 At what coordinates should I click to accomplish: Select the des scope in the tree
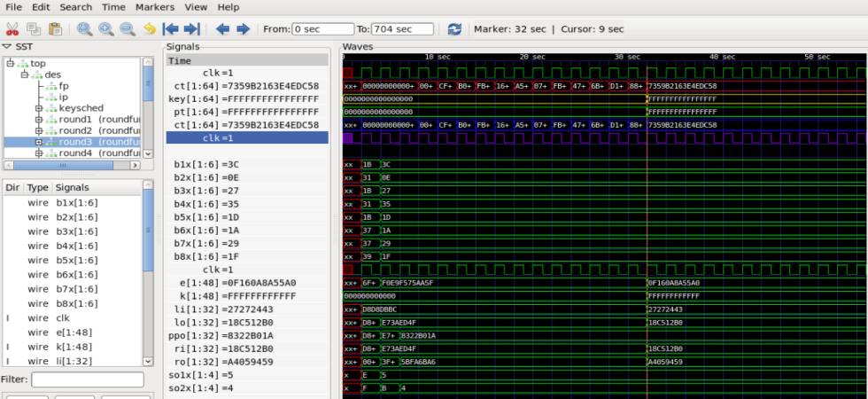tap(53, 74)
